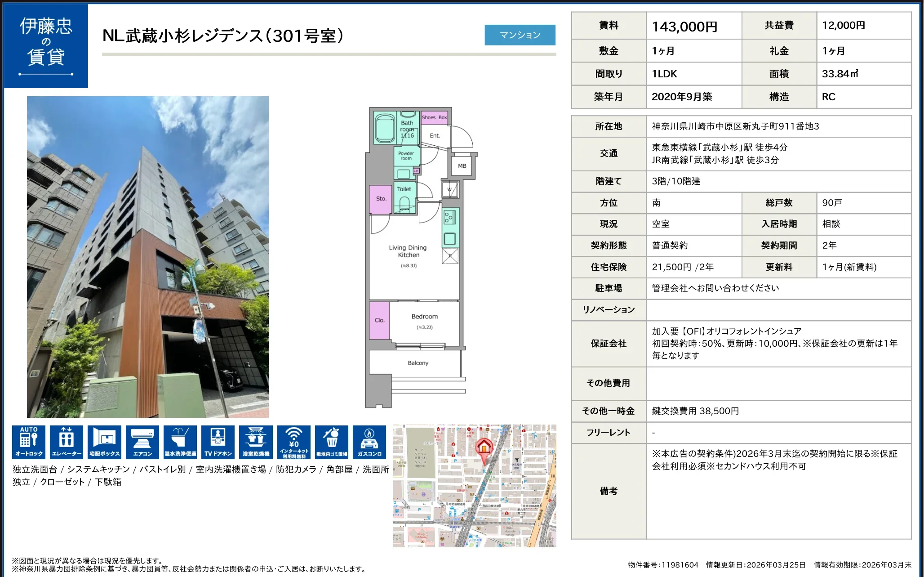
Task: Click the rent value 143,000円
Action: [684, 27]
